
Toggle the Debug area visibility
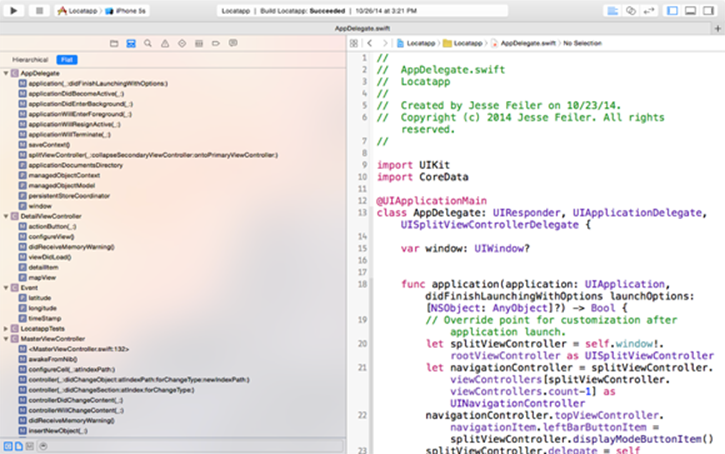click(x=690, y=11)
